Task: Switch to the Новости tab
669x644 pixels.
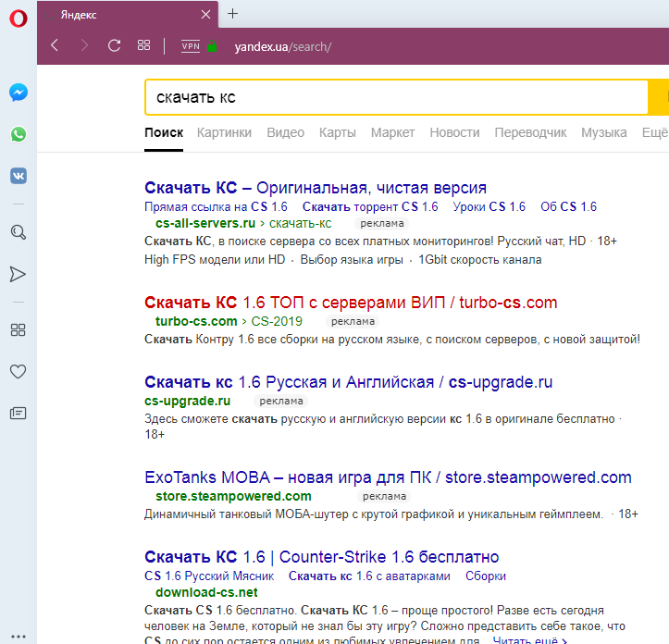Action: [x=454, y=132]
